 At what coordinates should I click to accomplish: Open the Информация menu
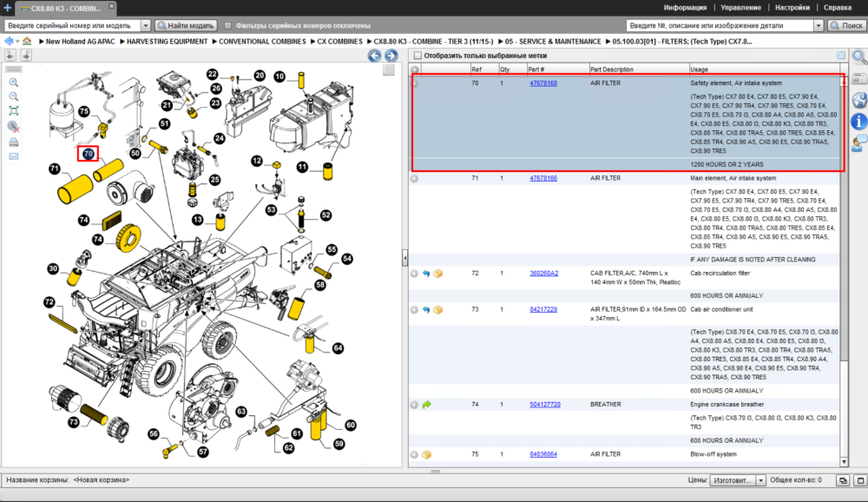pos(685,8)
